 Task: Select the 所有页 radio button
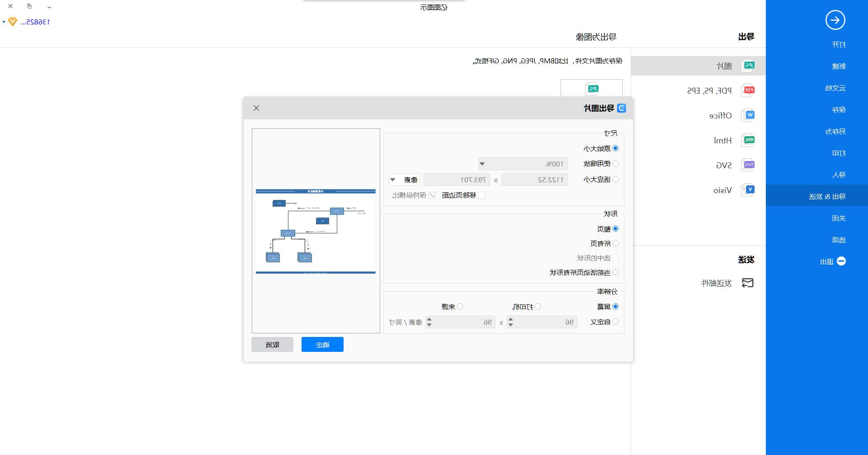pos(615,243)
